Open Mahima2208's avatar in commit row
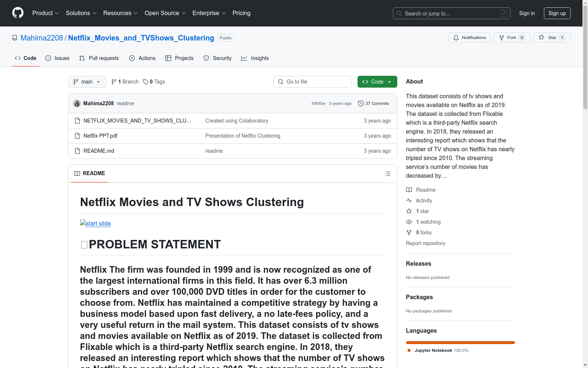 click(x=77, y=103)
